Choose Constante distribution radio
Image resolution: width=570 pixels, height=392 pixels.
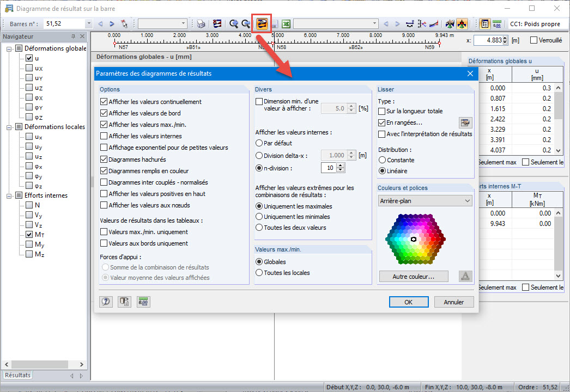[382, 160]
